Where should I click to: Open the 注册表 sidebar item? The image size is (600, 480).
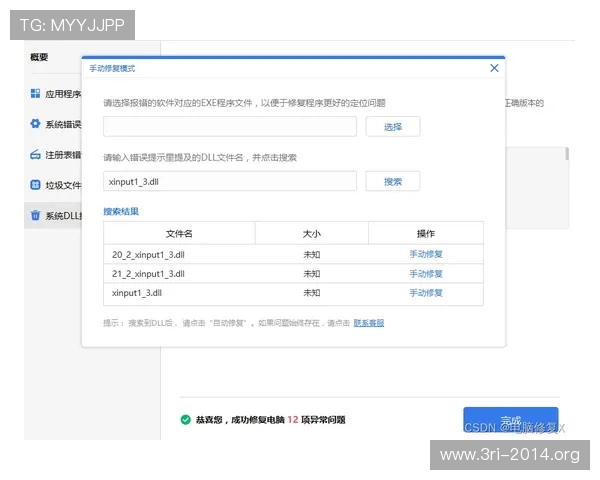[x=56, y=155]
